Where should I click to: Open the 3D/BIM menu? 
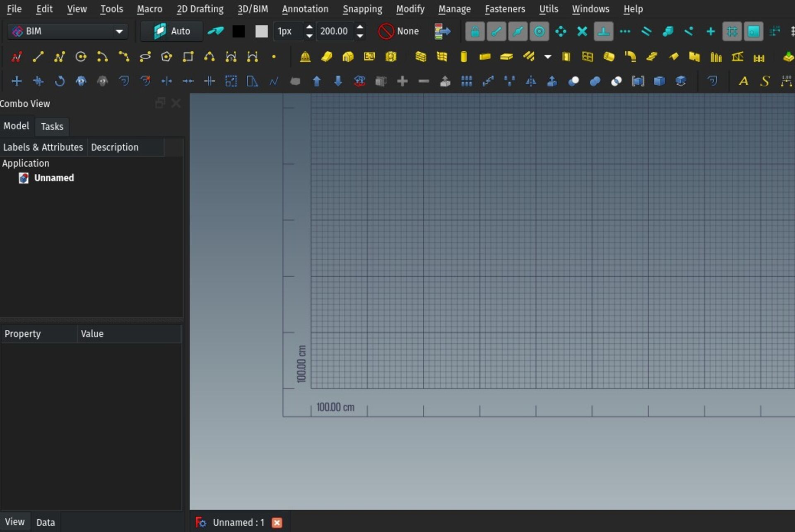pos(253,9)
